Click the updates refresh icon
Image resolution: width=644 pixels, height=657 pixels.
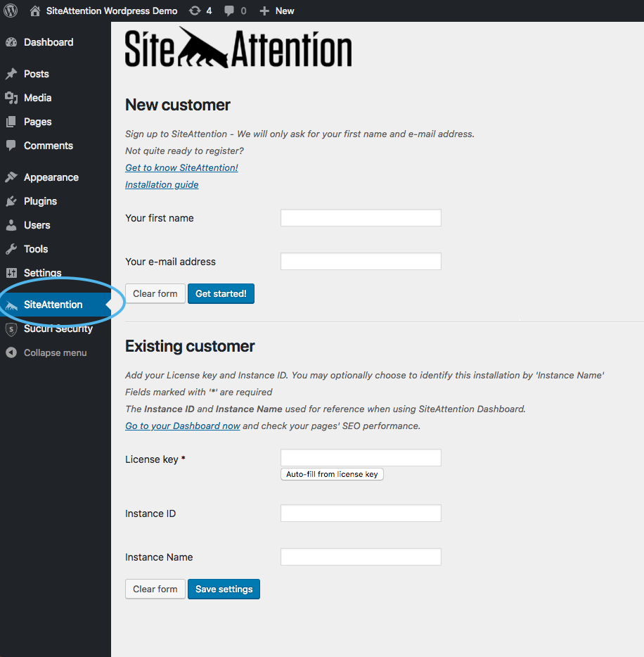pyautogui.click(x=195, y=11)
